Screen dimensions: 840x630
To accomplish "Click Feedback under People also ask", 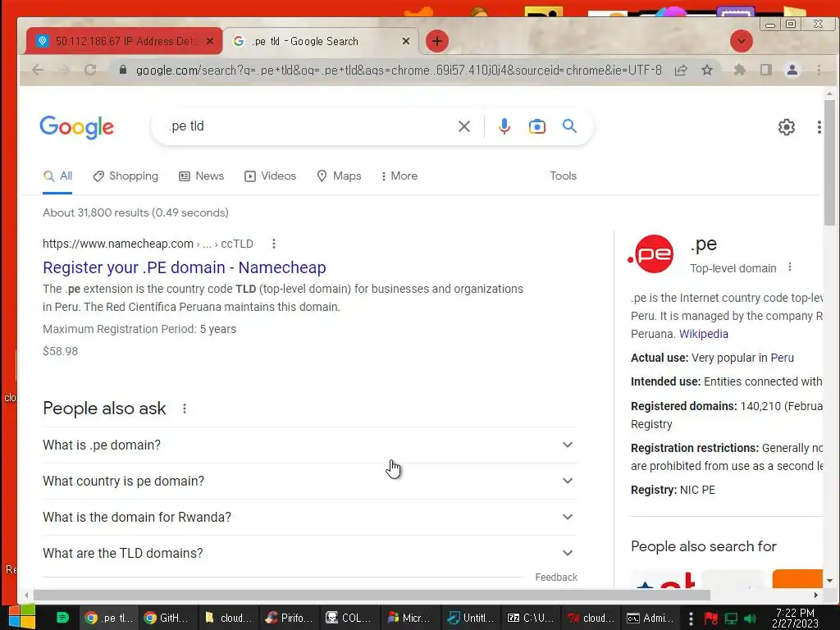I will coord(556,577).
